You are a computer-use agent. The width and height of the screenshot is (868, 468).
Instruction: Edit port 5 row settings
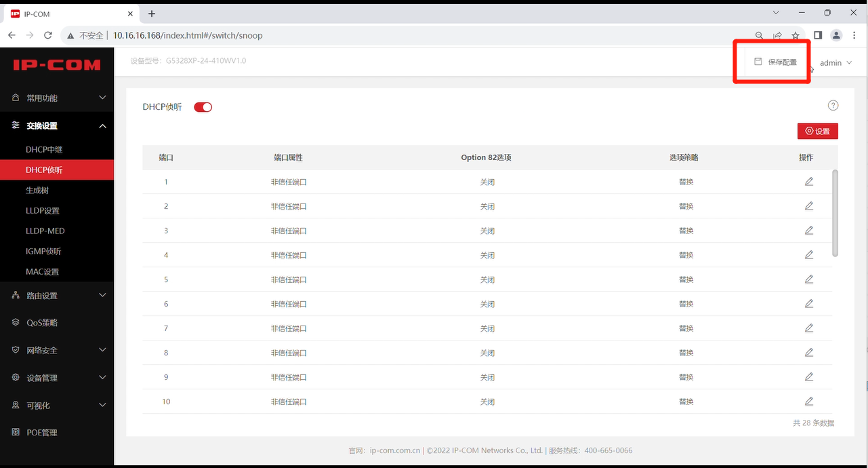coord(809,279)
